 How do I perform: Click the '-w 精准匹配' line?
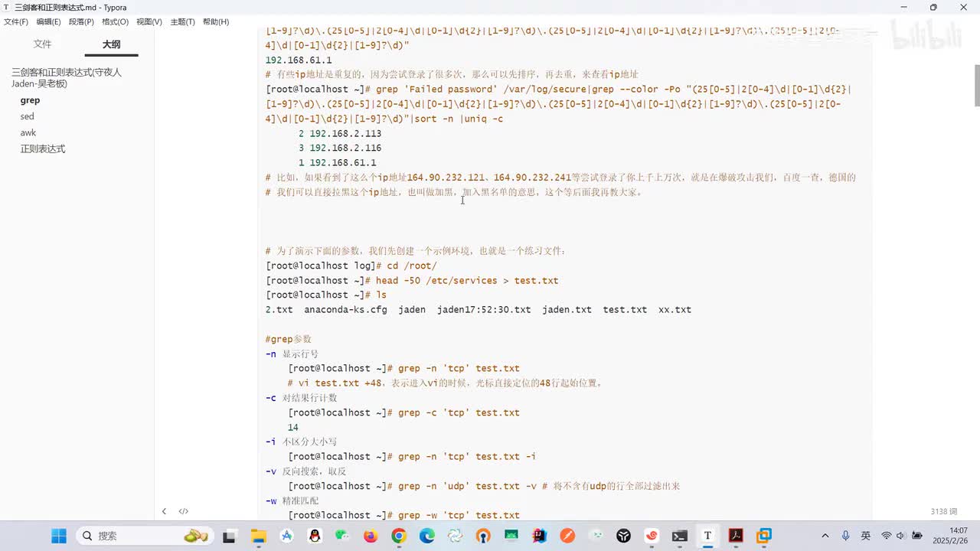[292, 500]
